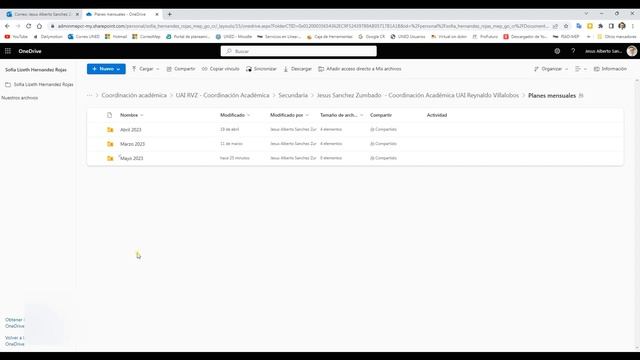Viewport: 640px width, 360px height.
Task: Select Sofia Lizeth Hernandez Rojas folder in sidebar
Action: 39,84
